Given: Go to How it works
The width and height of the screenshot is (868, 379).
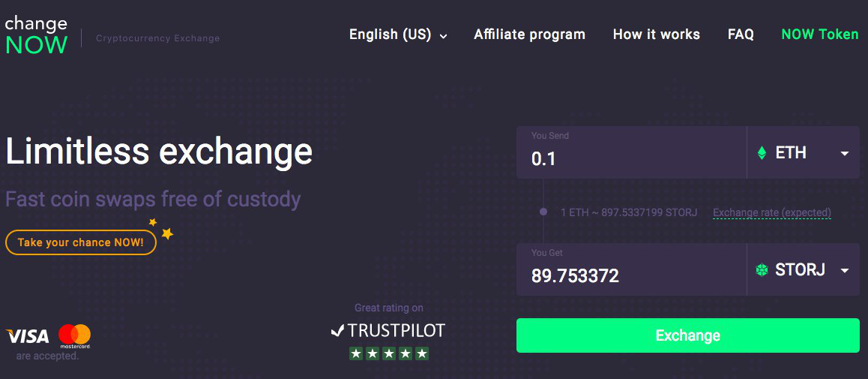Looking at the screenshot, I should coord(656,35).
